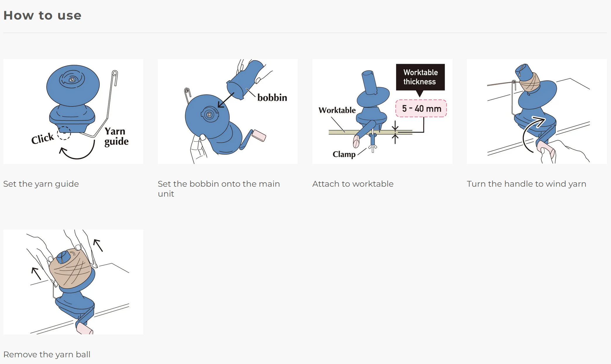Click the 'Clamp' label in third image

[x=344, y=154]
